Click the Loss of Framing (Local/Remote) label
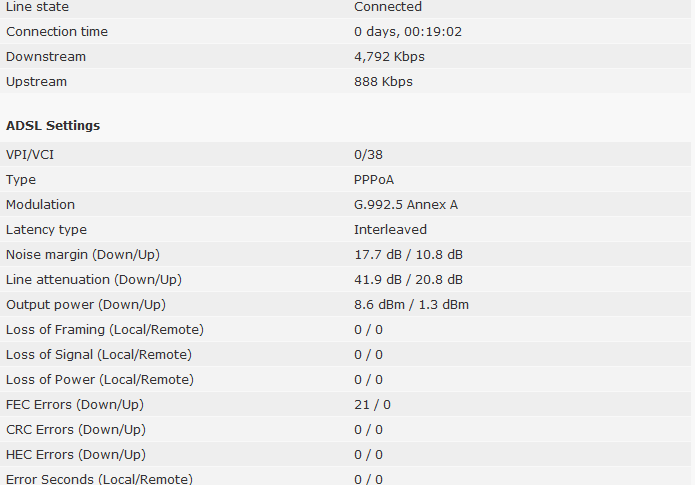 click(105, 330)
